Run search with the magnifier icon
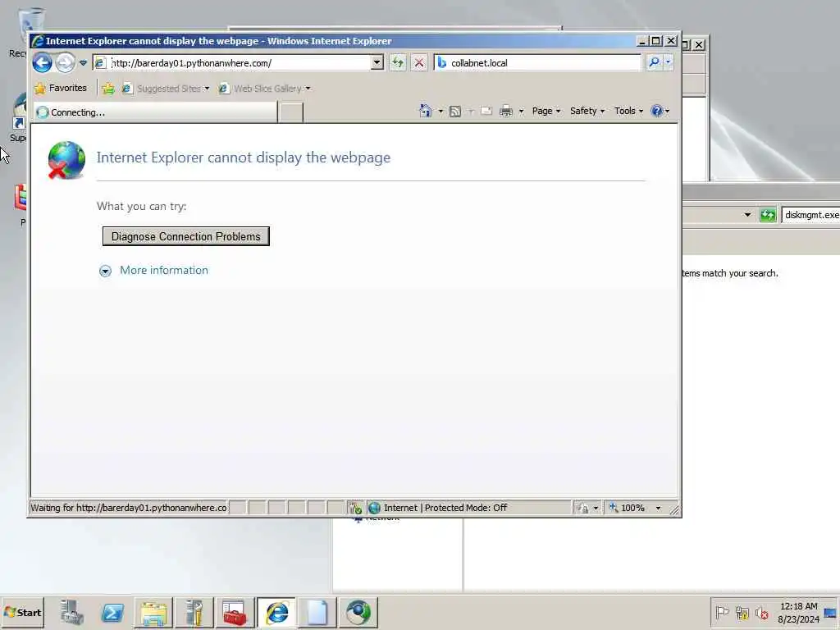This screenshot has width=840, height=630. [654, 62]
